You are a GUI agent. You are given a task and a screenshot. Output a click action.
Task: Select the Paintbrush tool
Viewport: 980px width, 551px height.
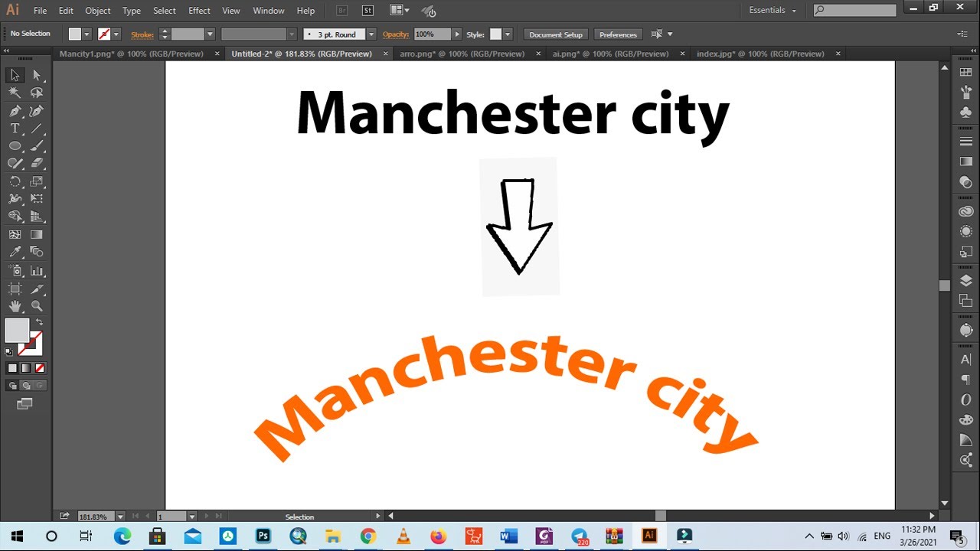point(37,146)
